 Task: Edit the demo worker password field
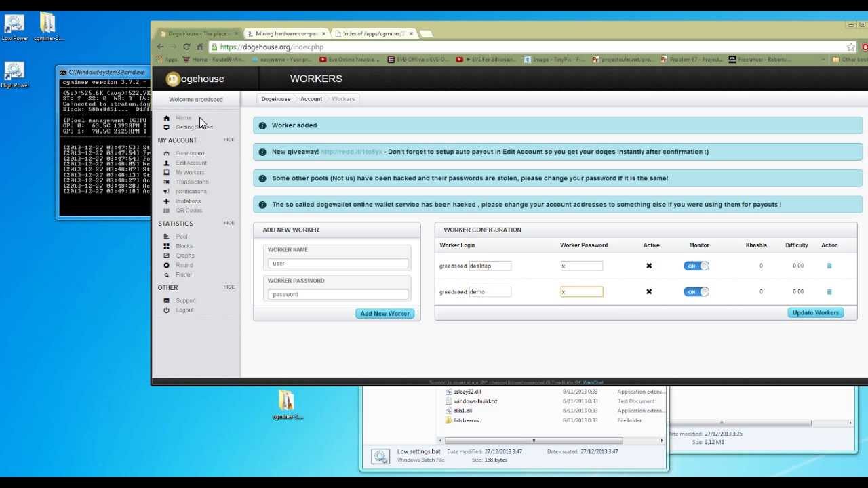581,291
